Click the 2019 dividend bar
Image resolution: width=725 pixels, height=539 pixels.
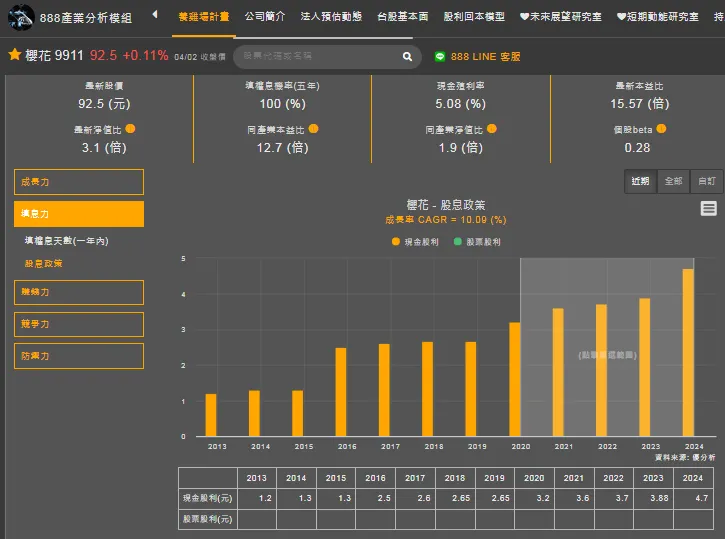point(471,389)
